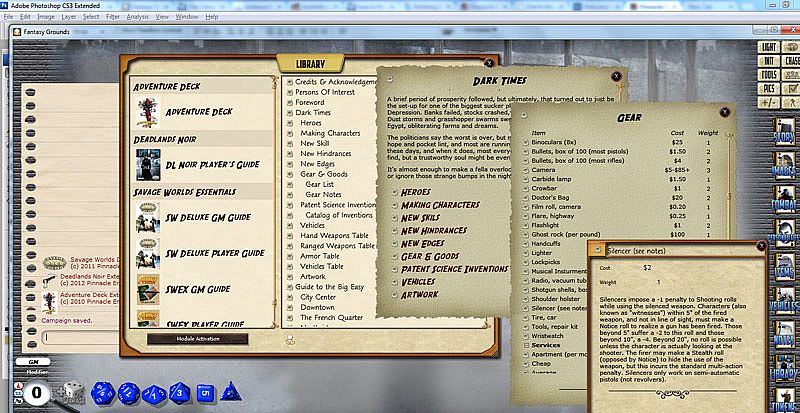Select DL Noir Player's Guide module
This screenshot has width=800, height=413.
click(x=202, y=164)
